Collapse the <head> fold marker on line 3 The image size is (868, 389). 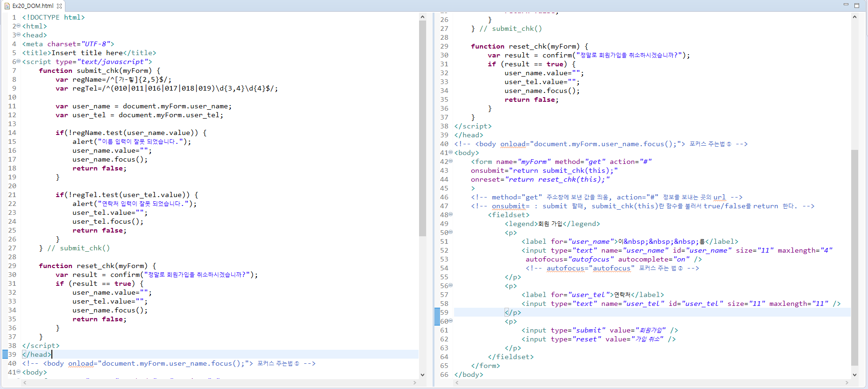click(19, 35)
